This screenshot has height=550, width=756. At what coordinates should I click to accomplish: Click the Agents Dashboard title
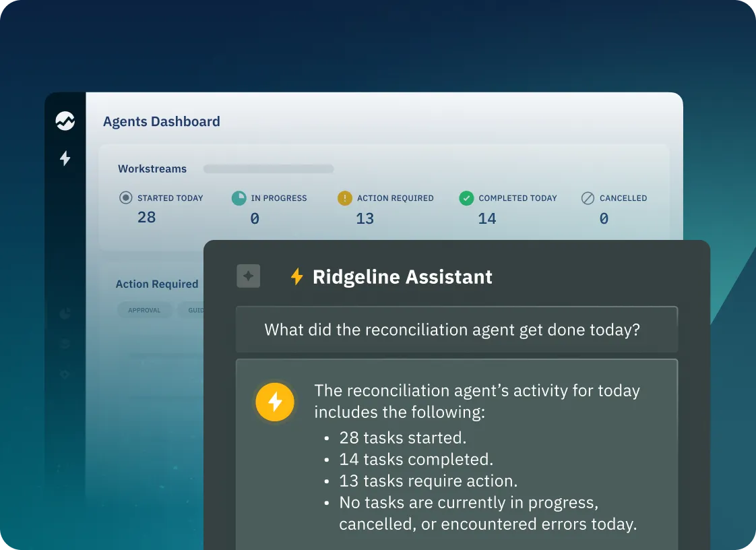(162, 121)
